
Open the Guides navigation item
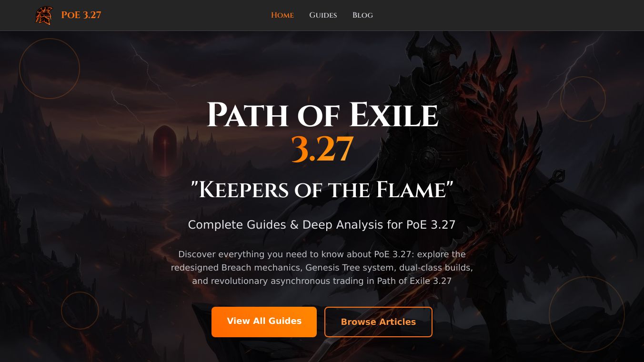[x=323, y=15]
